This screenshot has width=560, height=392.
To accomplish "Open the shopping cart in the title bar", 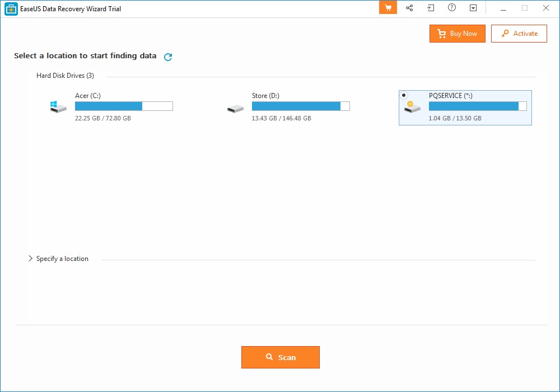I will [x=388, y=8].
